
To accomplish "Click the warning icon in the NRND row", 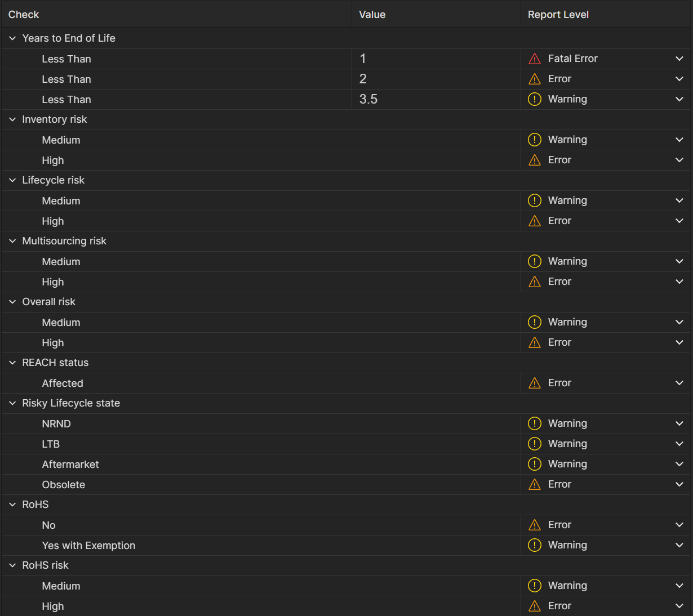I will click(535, 423).
